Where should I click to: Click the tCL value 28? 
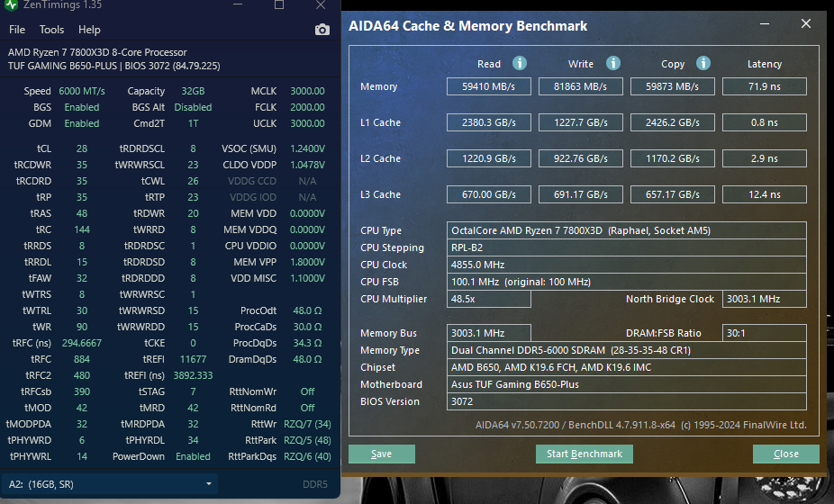tap(81, 148)
